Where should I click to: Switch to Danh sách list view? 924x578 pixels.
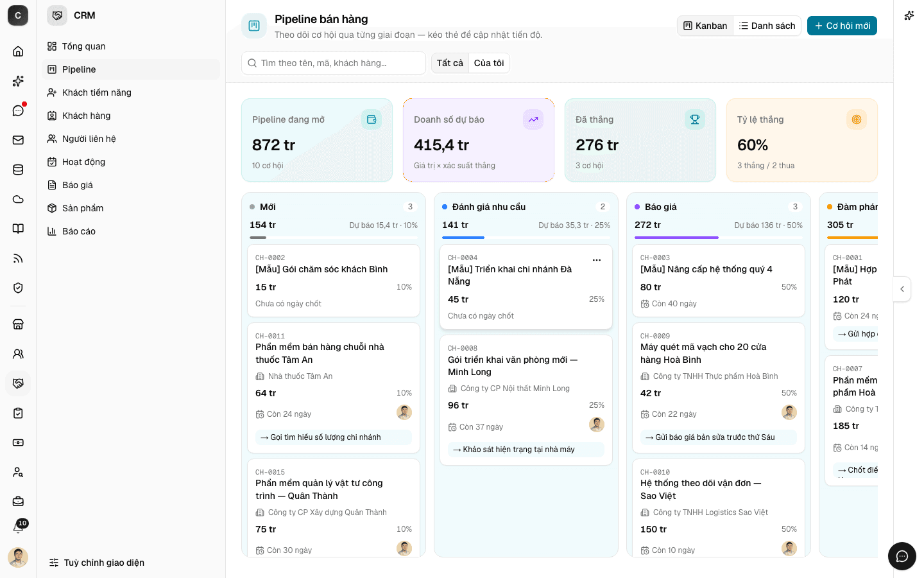click(x=767, y=26)
